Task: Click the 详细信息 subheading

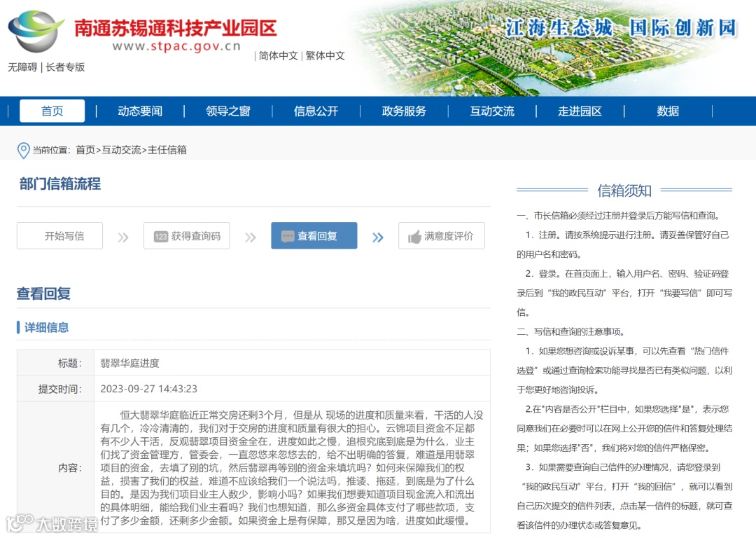Action: pyautogui.click(x=46, y=328)
